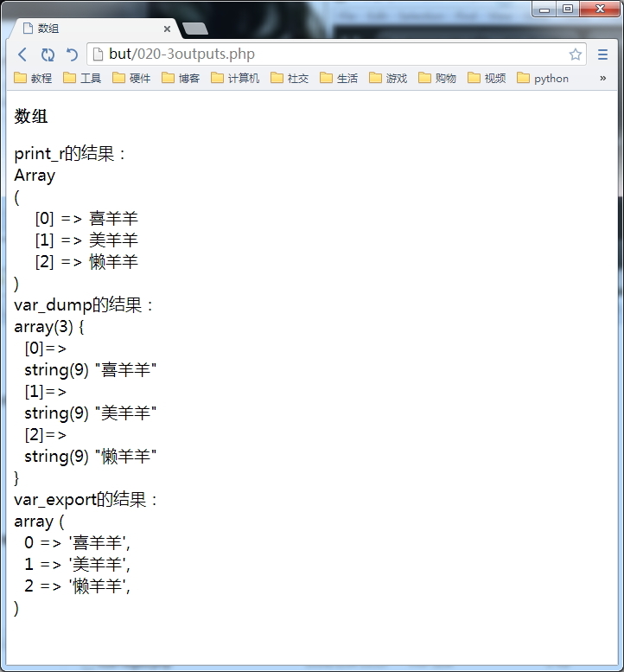The image size is (624, 672).
Task: Click the line '[2] => 懒羊羊'
Action: [86, 262]
